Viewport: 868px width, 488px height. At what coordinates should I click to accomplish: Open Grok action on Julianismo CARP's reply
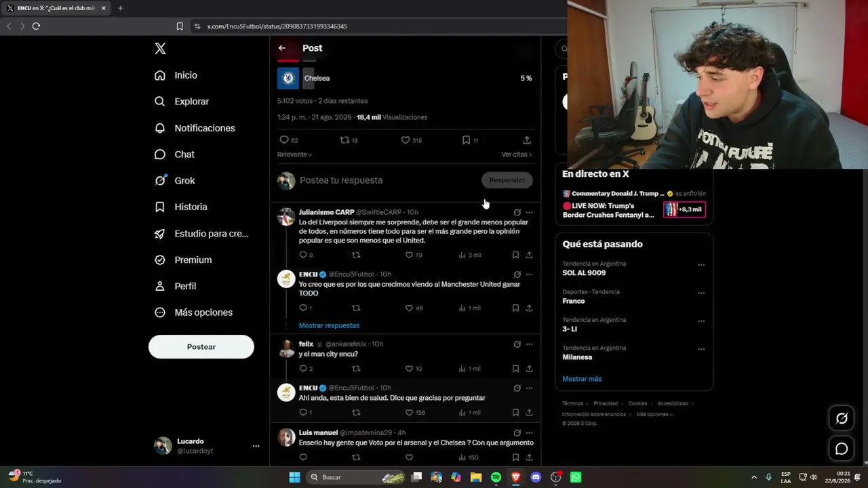[x=517, y=212]
